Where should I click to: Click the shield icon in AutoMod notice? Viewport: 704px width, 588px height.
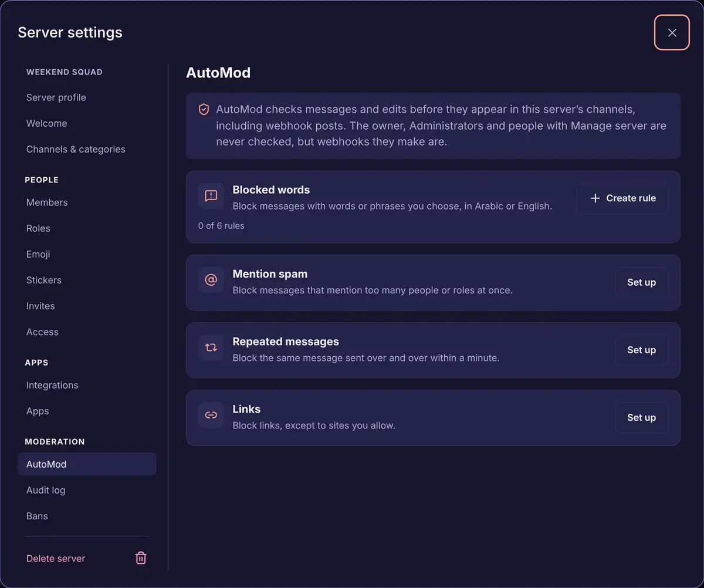coord(204,110)
